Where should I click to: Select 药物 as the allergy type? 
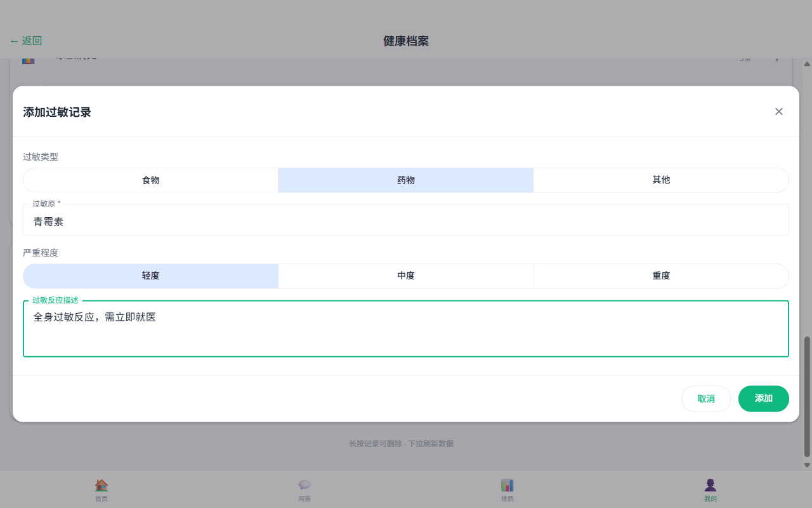point(406,180)
